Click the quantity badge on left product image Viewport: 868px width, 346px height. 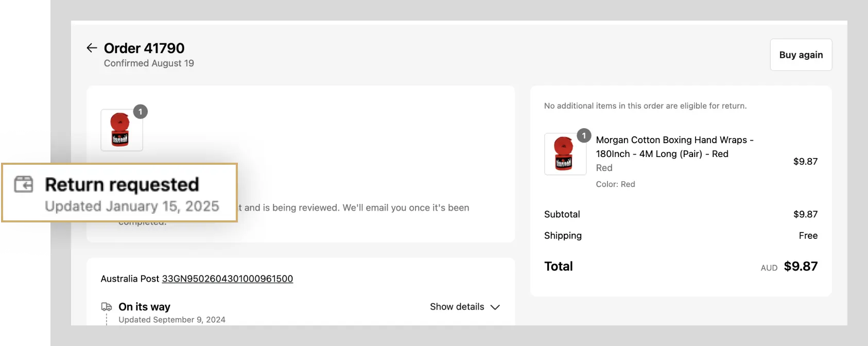click(141, 112)
